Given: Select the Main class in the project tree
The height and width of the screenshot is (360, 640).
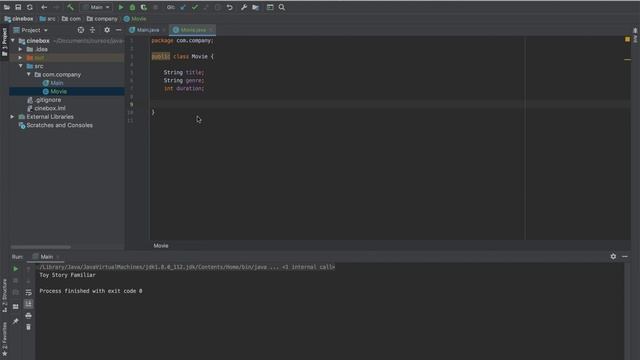Looking at the screenshot, I should tap(53, 83).
